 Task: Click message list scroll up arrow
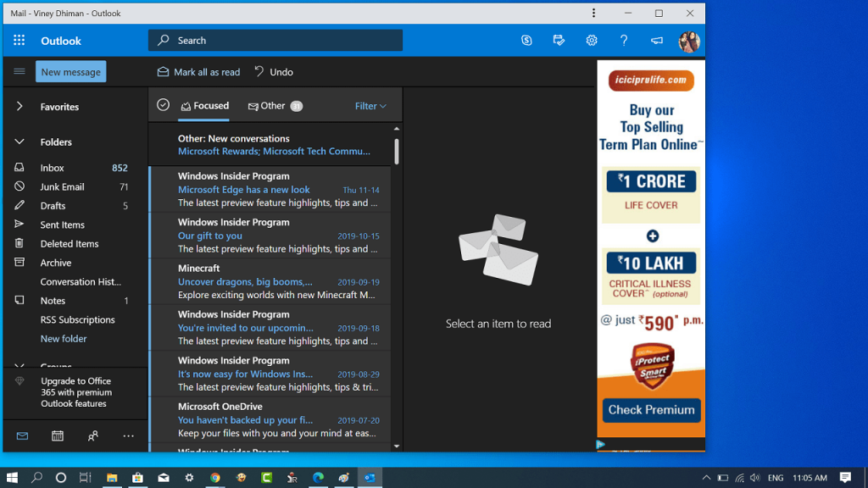[397, 129]
